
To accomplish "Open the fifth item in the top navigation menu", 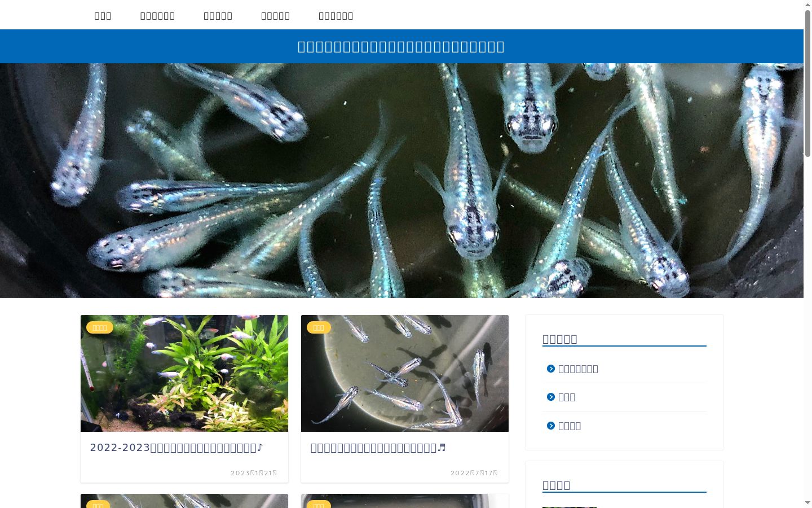I will coord(336,16).
